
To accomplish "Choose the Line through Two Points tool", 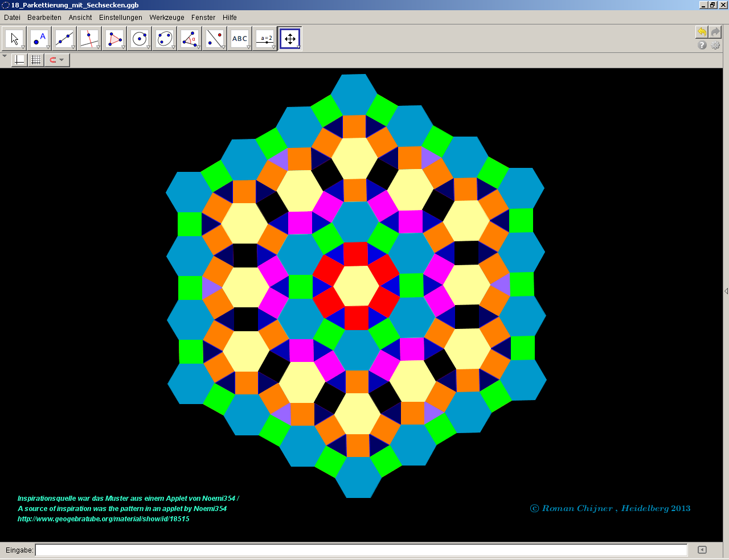I will point(64,39).
